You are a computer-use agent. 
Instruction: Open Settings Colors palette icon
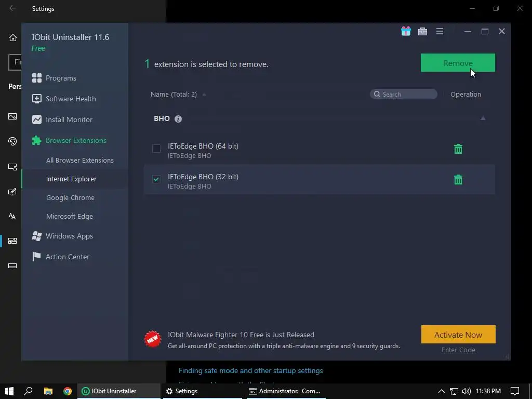[x=12, y=141]
